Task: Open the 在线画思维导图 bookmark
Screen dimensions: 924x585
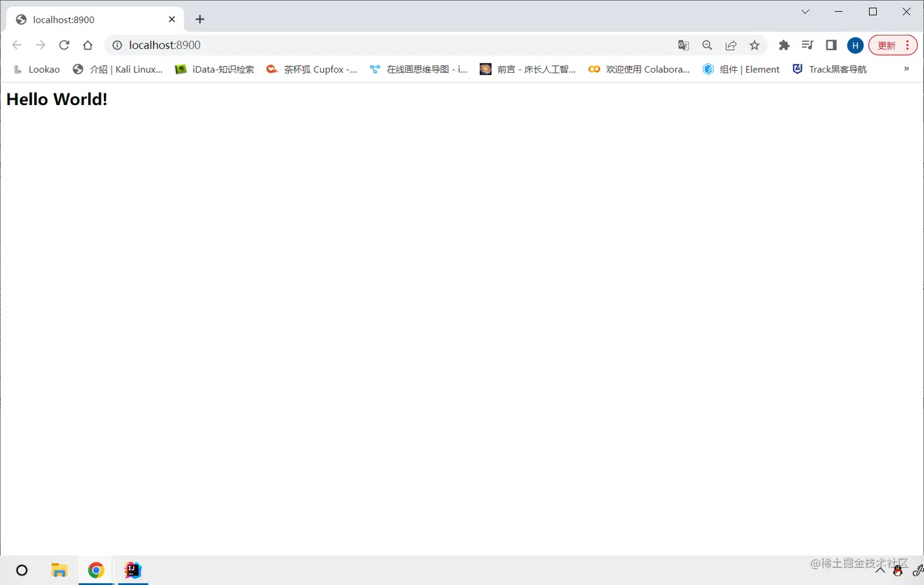Action: (419, 70)
